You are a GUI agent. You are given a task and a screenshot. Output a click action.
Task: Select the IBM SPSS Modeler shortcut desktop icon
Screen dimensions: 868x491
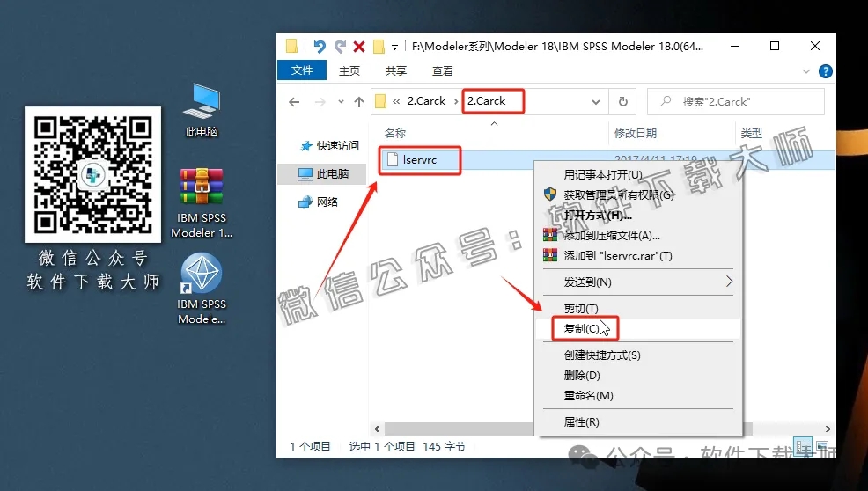tap(202, 289)
